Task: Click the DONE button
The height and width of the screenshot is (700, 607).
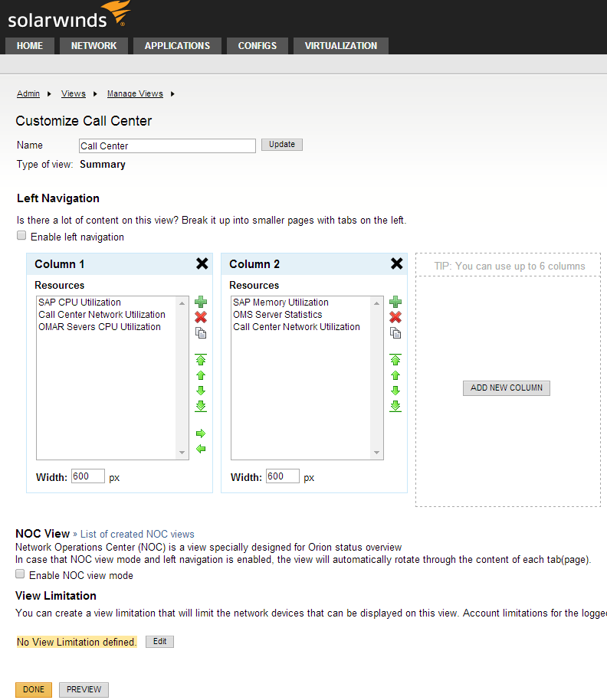Action: 34,690
